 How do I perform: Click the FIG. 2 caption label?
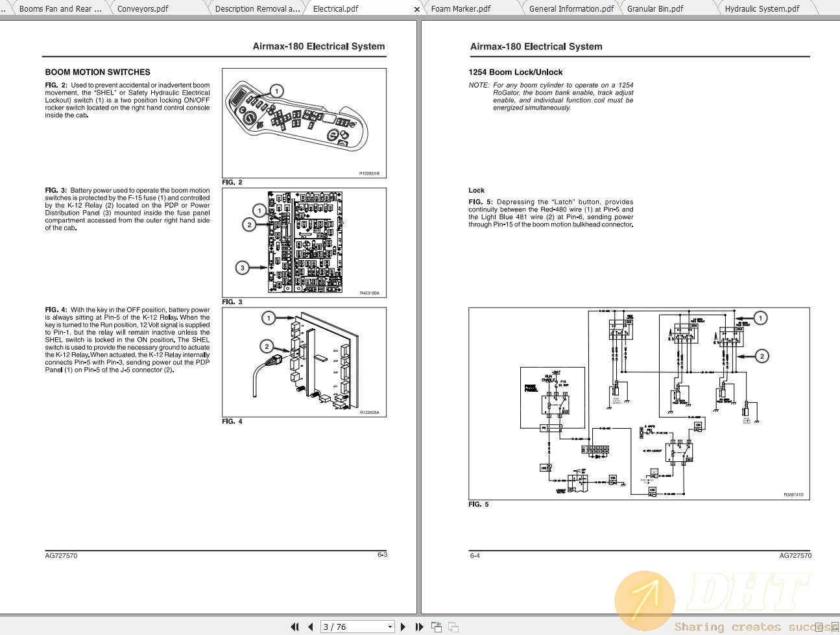coord(232,182)
